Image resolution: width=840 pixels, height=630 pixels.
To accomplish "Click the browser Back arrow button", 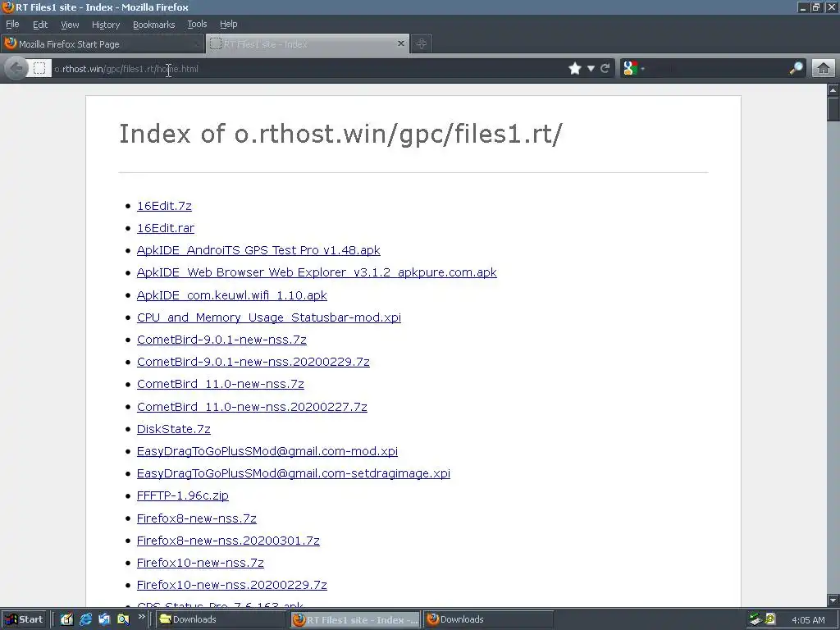I will click(x=16, y=69).
